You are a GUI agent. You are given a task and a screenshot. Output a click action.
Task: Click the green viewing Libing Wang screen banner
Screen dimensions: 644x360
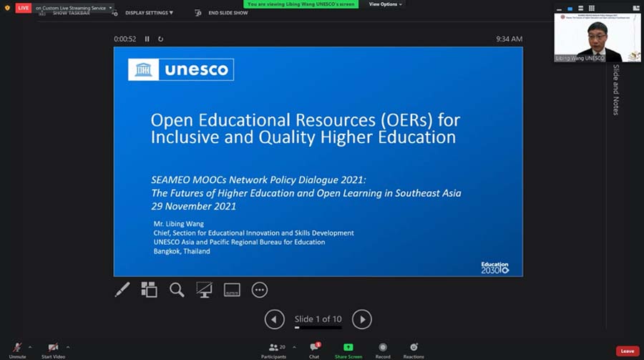click(301, 4)
